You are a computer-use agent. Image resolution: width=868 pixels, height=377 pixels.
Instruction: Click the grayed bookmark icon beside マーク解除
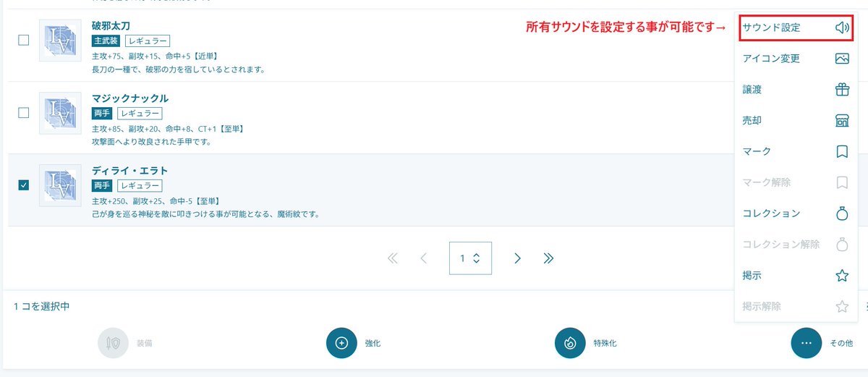click(841, 183)
